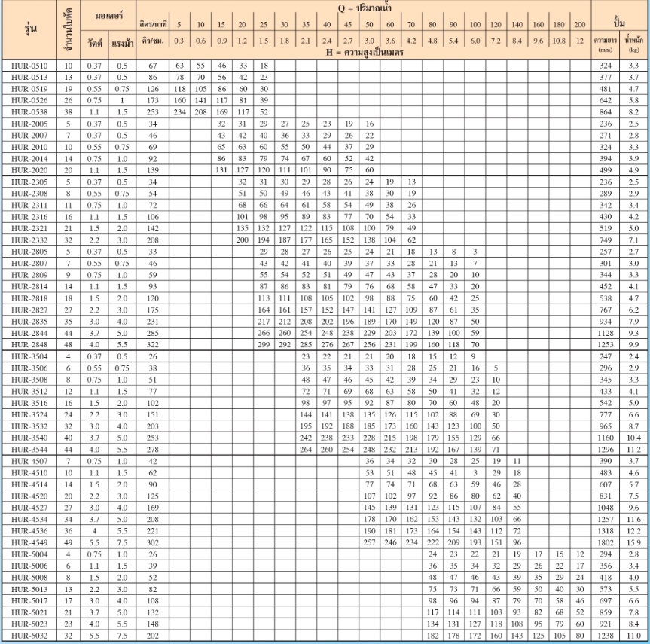Click the H = ความสูงเป็นเมตร heading
Image resolution: width=650 pixels, height=644 pixels.
[365, 52]
